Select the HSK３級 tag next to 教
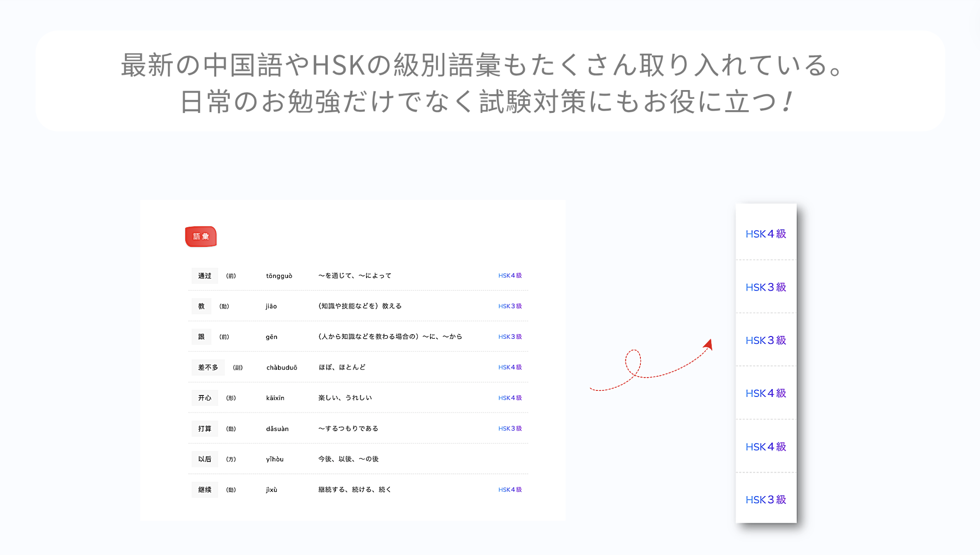980x555 pixels. (x=510, y=306)
